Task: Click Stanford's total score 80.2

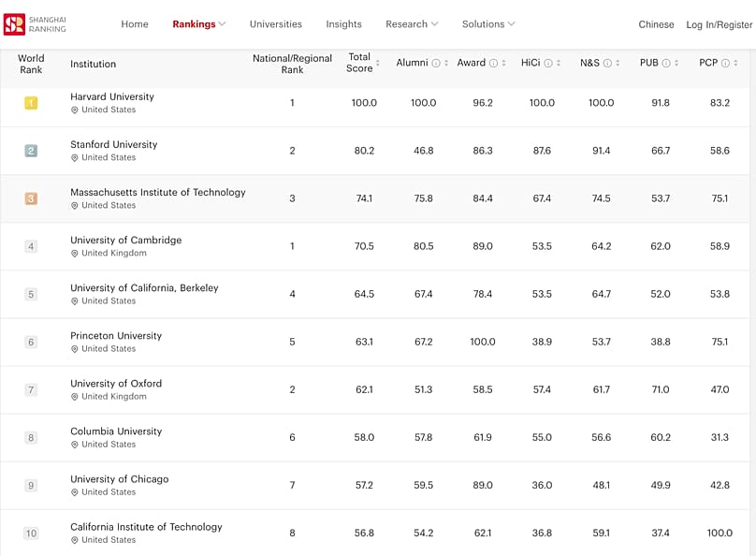Action: pos(364,151)
